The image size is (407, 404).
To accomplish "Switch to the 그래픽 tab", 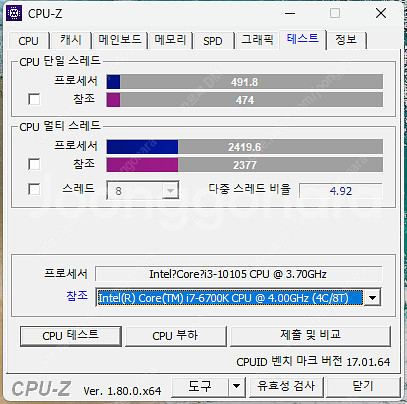I will coord(257,41).
